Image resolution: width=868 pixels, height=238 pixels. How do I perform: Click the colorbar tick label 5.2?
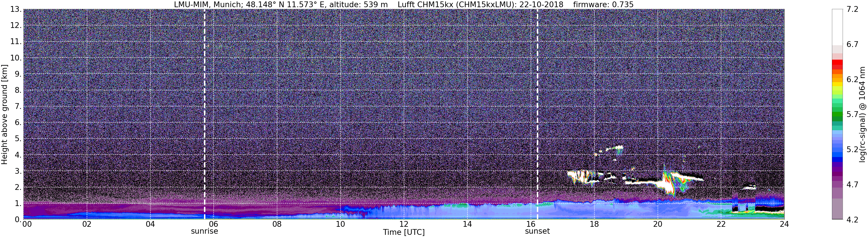pos(852,150)
